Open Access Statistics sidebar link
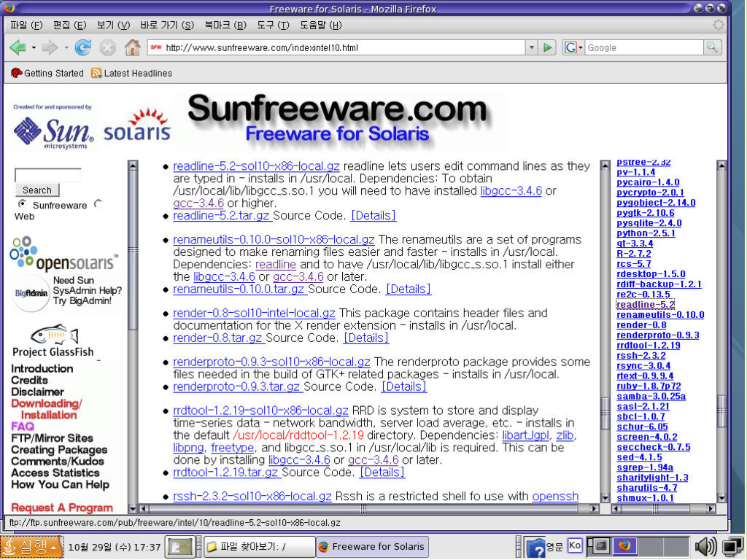Image resolution: width=747 pixels, height=560 pixels. (55, 472)
